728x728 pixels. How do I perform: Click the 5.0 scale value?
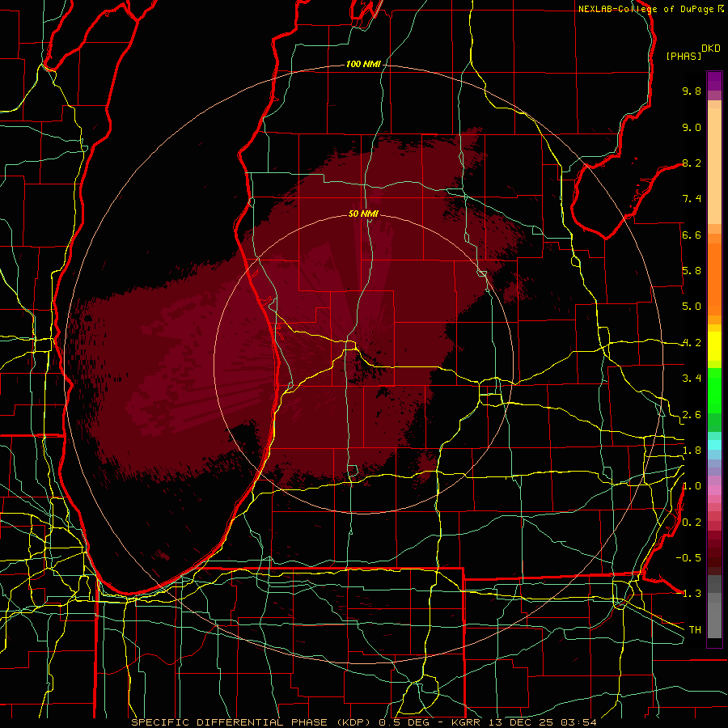coord(692,307)
